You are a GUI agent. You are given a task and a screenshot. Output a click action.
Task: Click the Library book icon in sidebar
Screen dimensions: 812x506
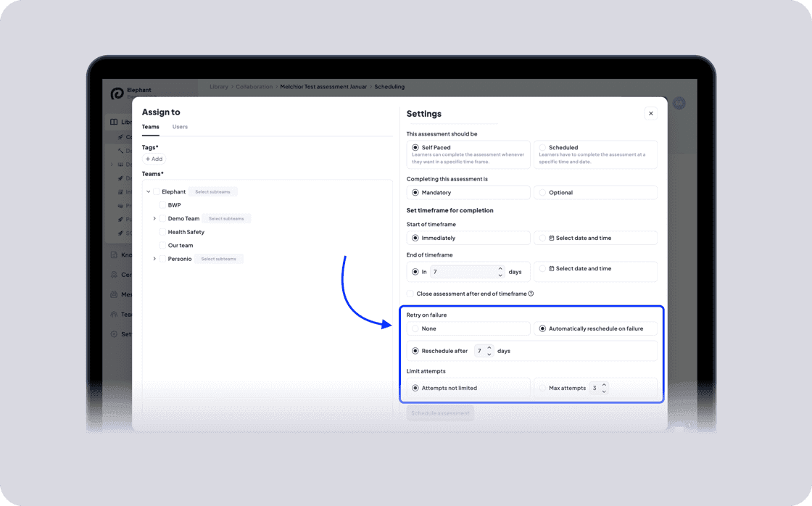click(114, 123)
